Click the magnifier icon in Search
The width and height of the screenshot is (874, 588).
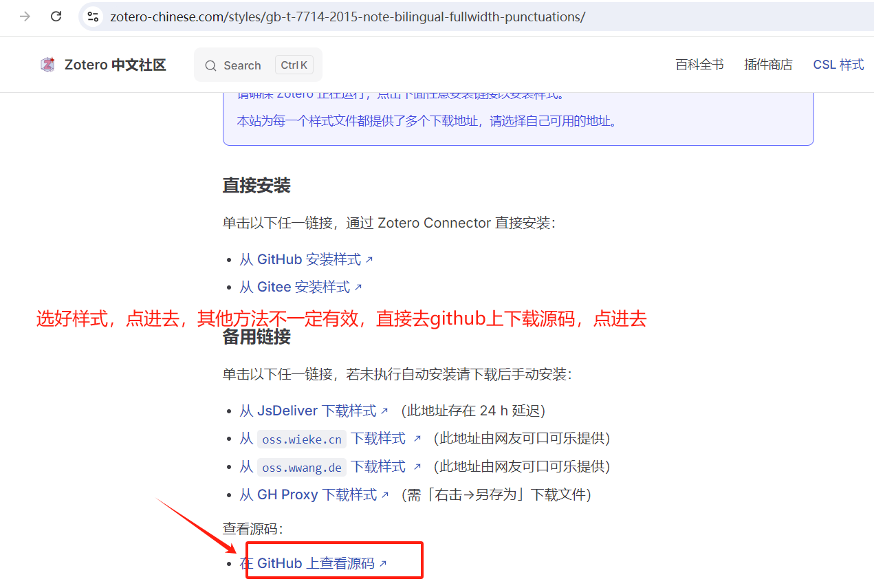click(x=210, y=66)
